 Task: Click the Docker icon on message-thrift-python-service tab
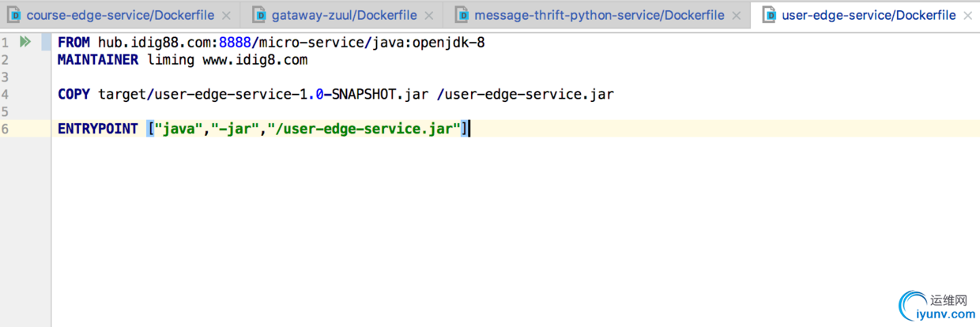(462, 15)
